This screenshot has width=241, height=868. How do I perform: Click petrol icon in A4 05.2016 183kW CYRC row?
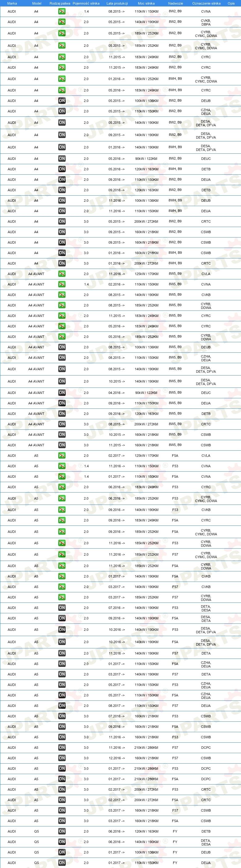pyautogui.click(x=62, y=90)
